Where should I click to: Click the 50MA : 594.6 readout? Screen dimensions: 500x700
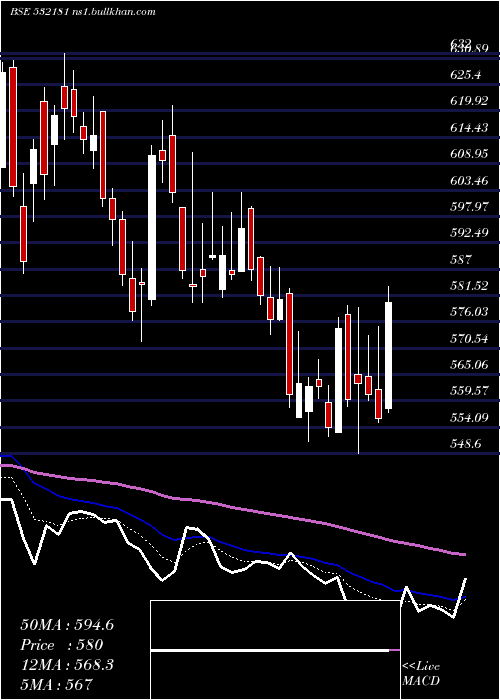pos(67,625)
